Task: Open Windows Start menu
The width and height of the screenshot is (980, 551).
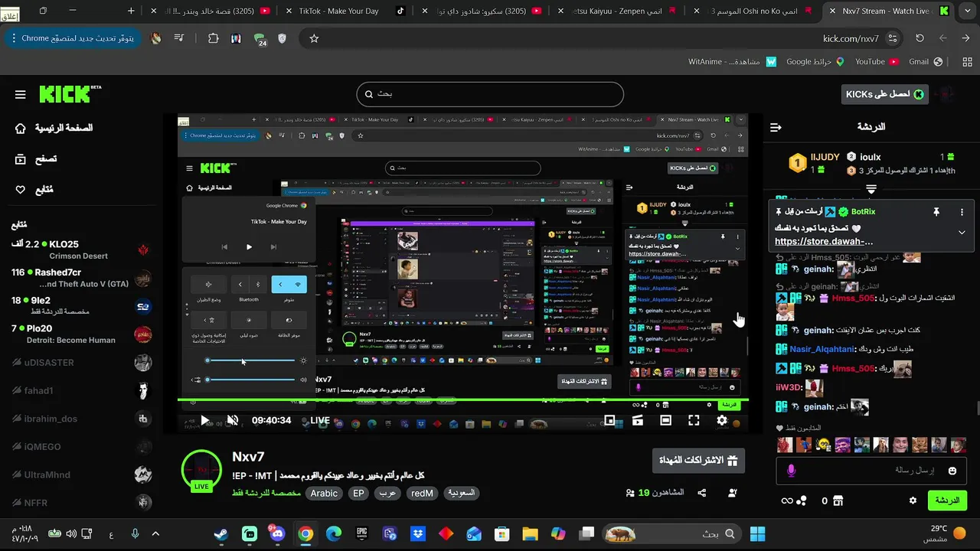Action: pyautogui.click(x=757, y=533)
